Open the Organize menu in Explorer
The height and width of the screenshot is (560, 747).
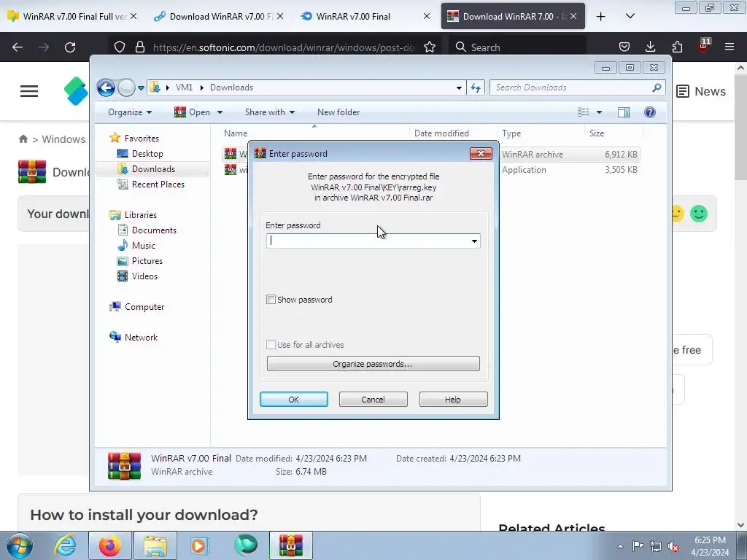pyautogui.click(x=130, y=112)
